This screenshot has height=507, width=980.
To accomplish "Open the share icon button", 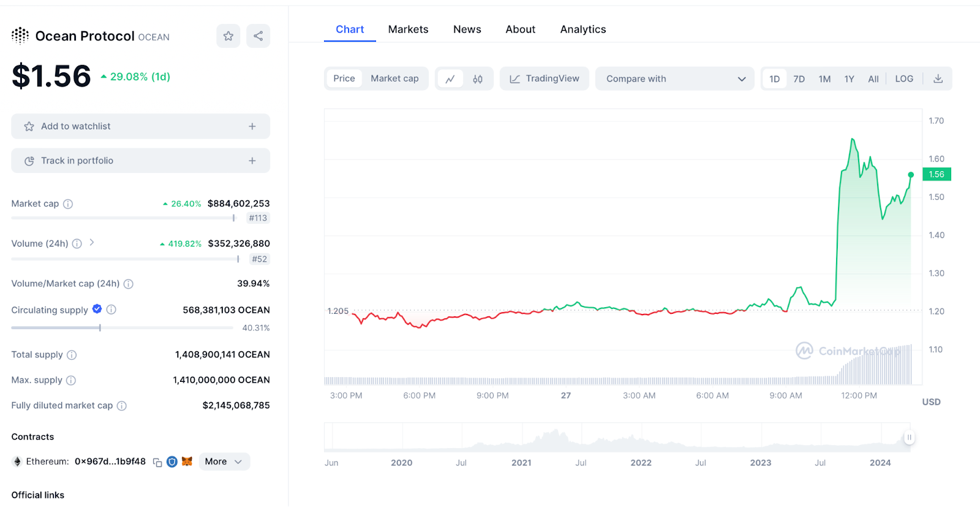I will pyautogui.click(x=258, y=36).
